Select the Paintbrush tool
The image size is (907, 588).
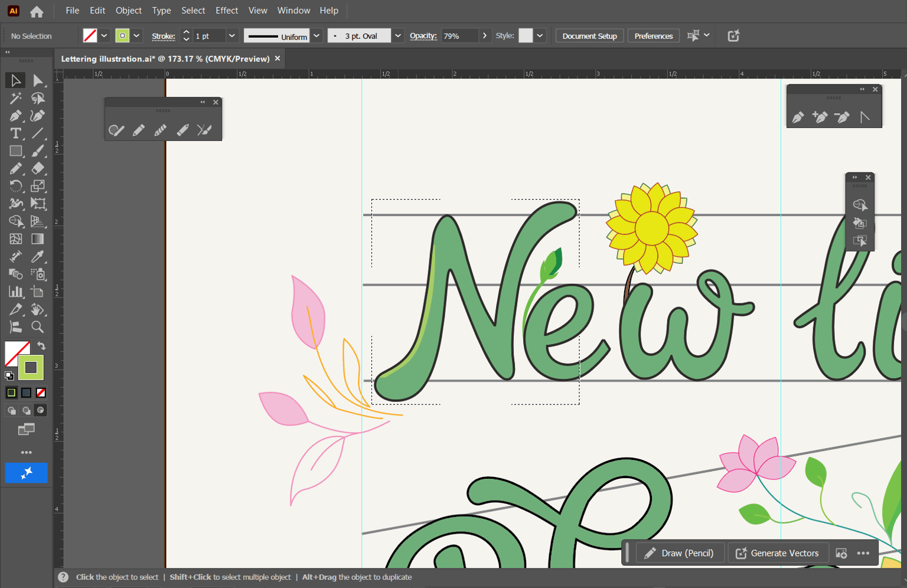[x=38, y=151]
